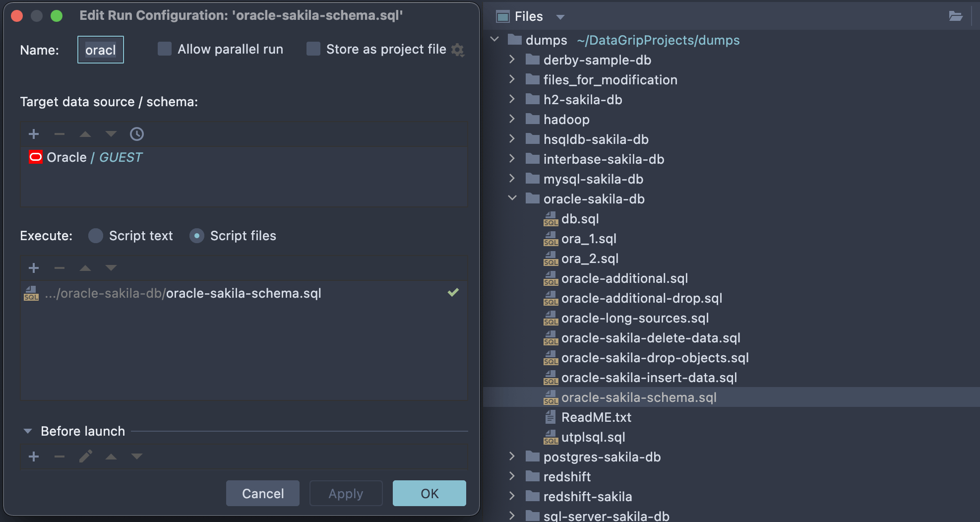Screen dimensions: 980x522
Task: Add a script file with plus icon
Action: coord(34,268)
